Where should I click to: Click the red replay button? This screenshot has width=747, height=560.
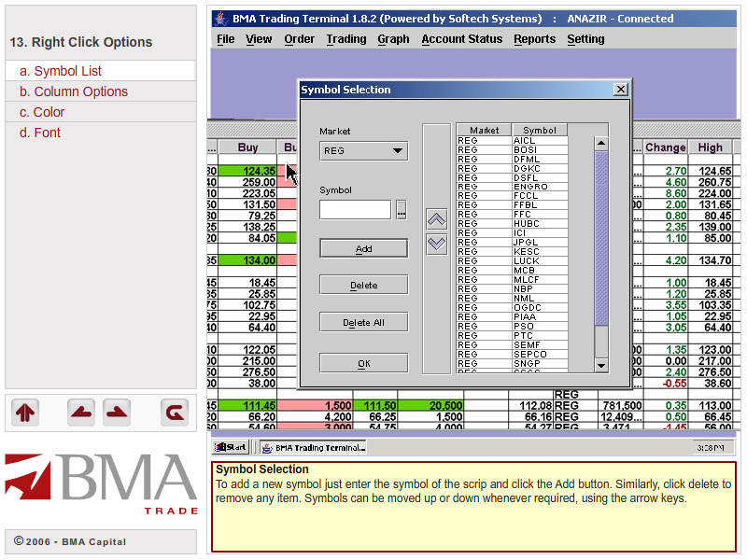(x=175, y=413)
